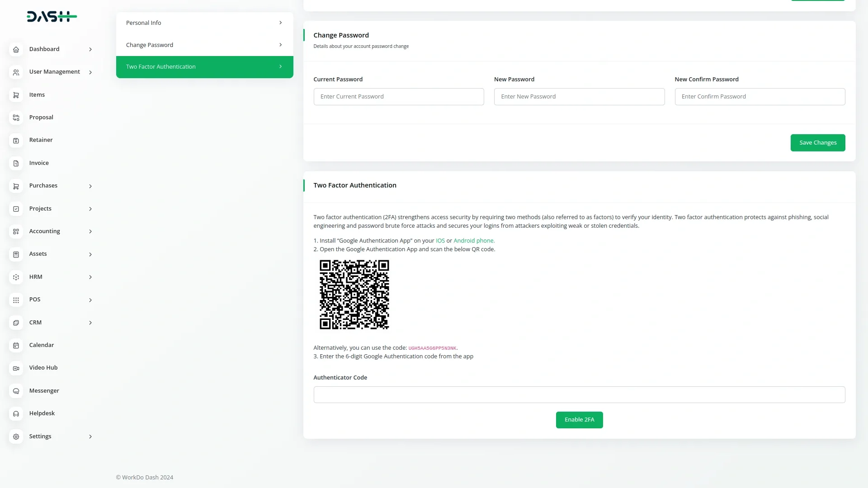The image size is (868, 488).
Task: Open the Messenger chat icon
Action: tap(16, 391)
